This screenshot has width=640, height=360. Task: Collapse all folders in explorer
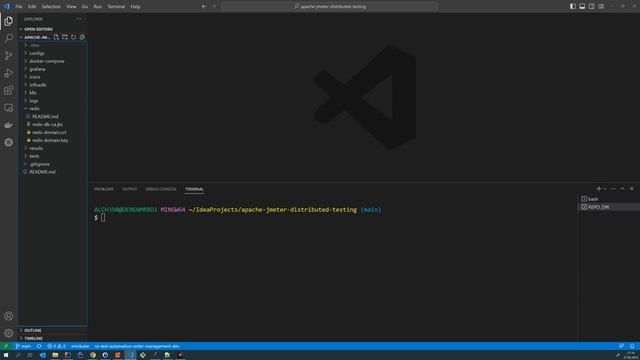82,37
